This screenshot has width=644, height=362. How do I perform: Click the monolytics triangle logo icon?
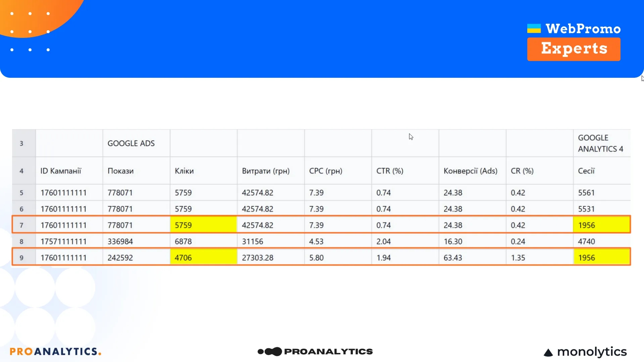pos(548,353)
